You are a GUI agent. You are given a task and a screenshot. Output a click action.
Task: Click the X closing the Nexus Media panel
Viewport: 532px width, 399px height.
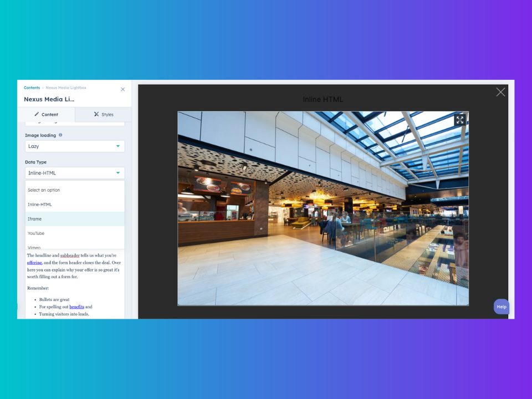point(122,89)
